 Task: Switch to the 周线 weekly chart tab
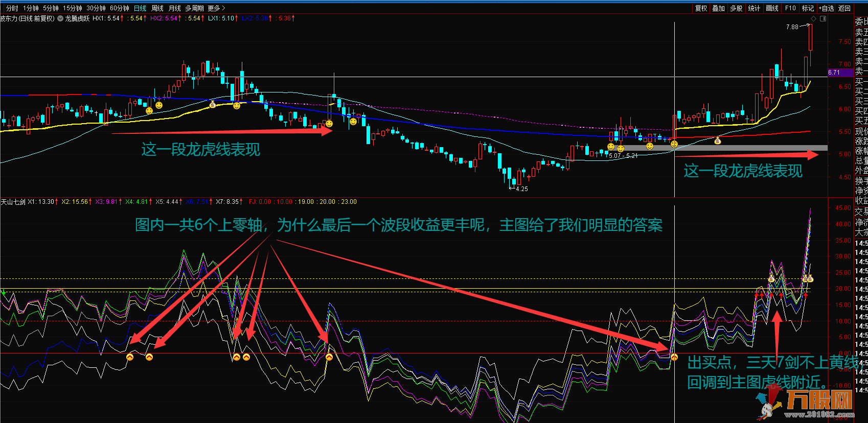point(157,8)
